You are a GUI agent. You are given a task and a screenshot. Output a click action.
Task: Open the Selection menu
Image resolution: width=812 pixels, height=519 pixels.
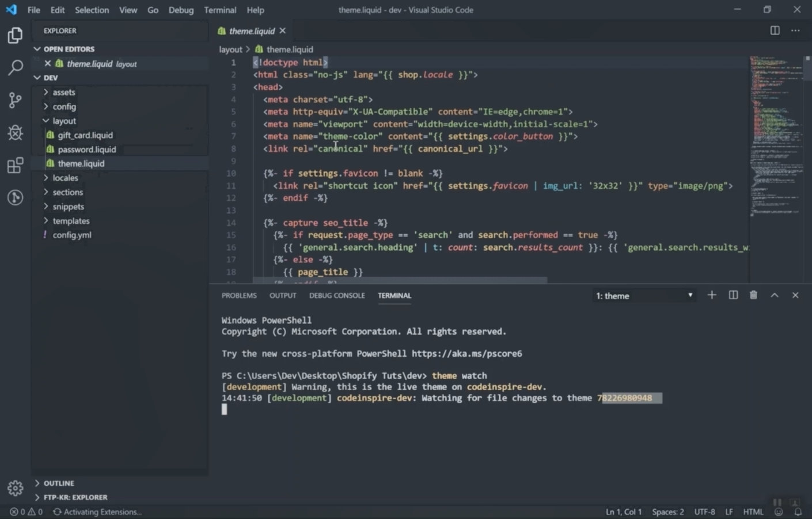tap(92, 10)
